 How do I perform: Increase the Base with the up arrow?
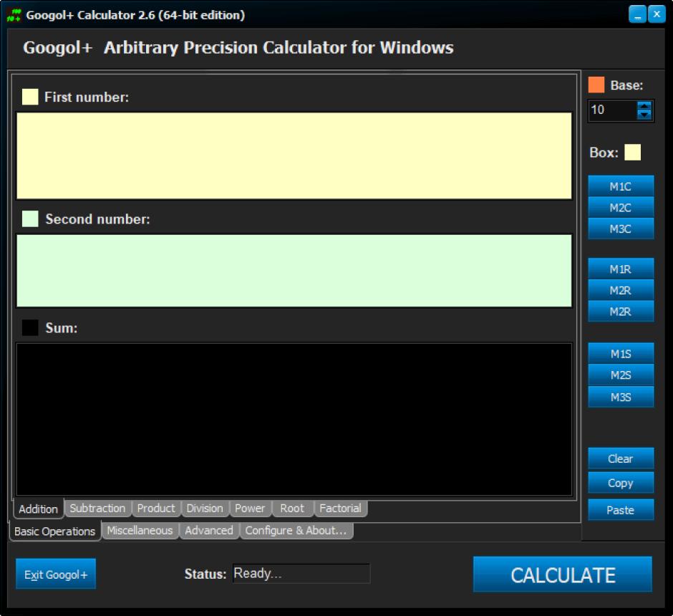644,105
